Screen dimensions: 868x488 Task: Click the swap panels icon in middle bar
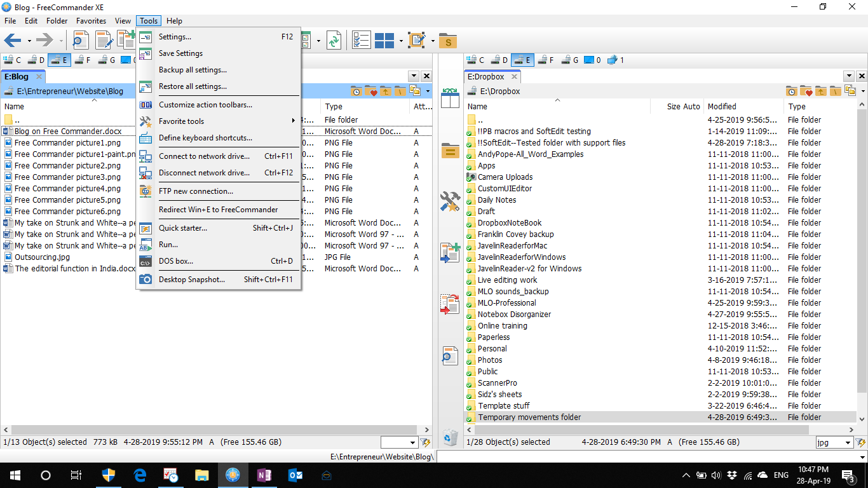pyautogui.click(x=450, y=98)
